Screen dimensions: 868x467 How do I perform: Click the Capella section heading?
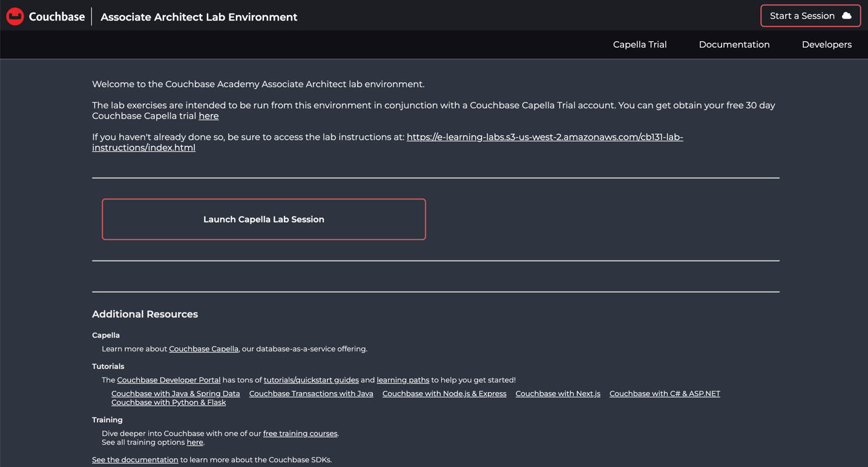tap(106, 335)
